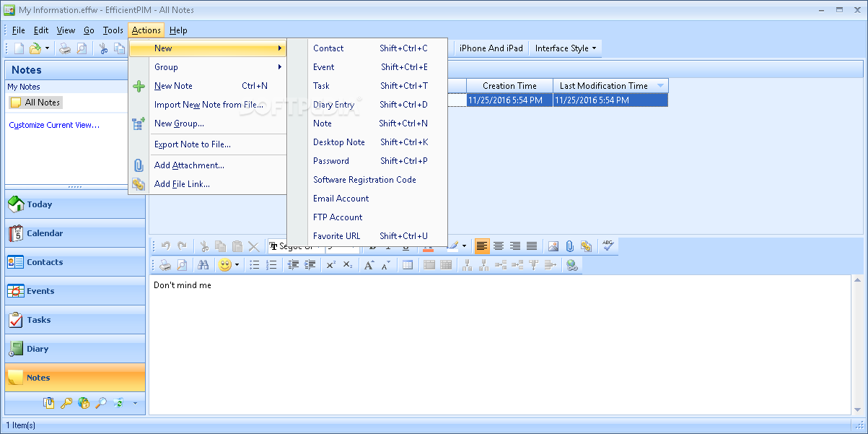Apply superscript formatting
868x434 pixels.
330,265
